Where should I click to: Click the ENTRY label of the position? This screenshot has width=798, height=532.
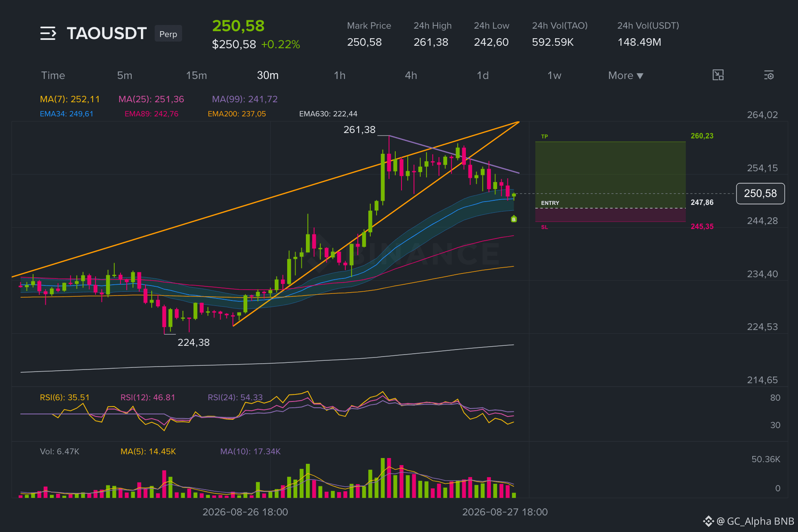(x=550, y=203)
